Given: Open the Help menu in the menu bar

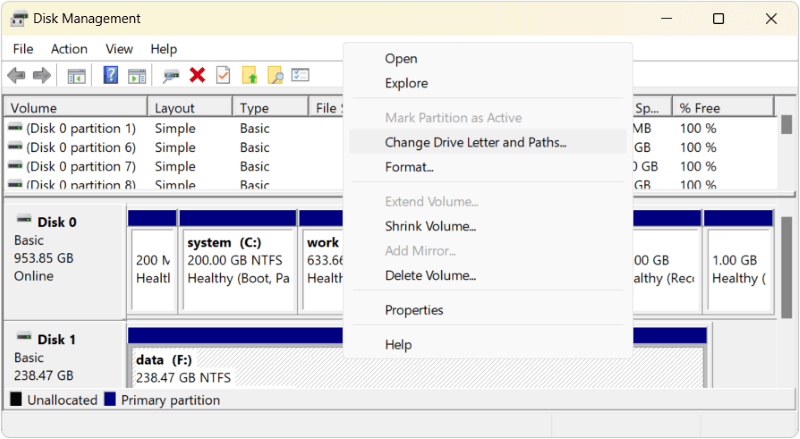Looking at the screenshot, I should coord(164,49).
